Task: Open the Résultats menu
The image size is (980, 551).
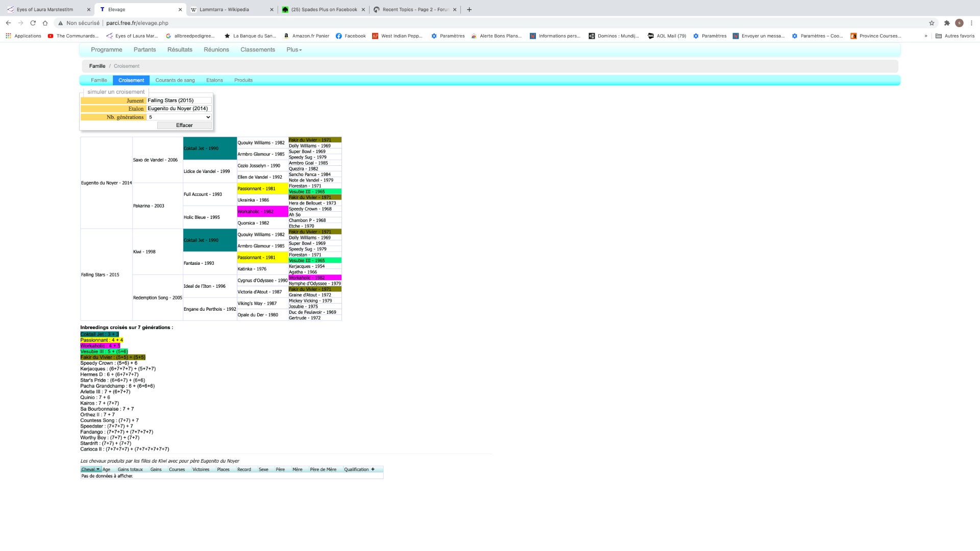Action: tap(180, 49)
